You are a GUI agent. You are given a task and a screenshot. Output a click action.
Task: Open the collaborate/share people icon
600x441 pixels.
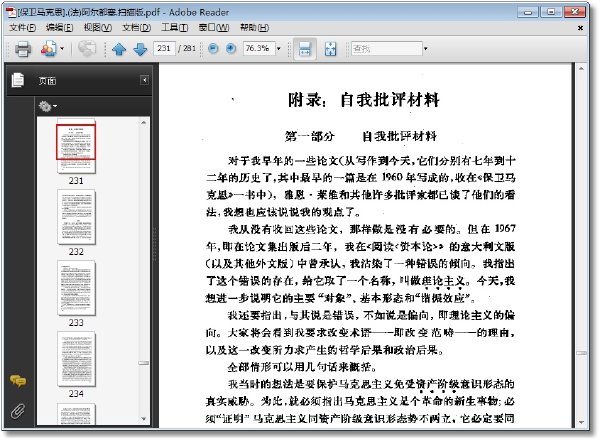pyautogui.click(x=49, y=49)
